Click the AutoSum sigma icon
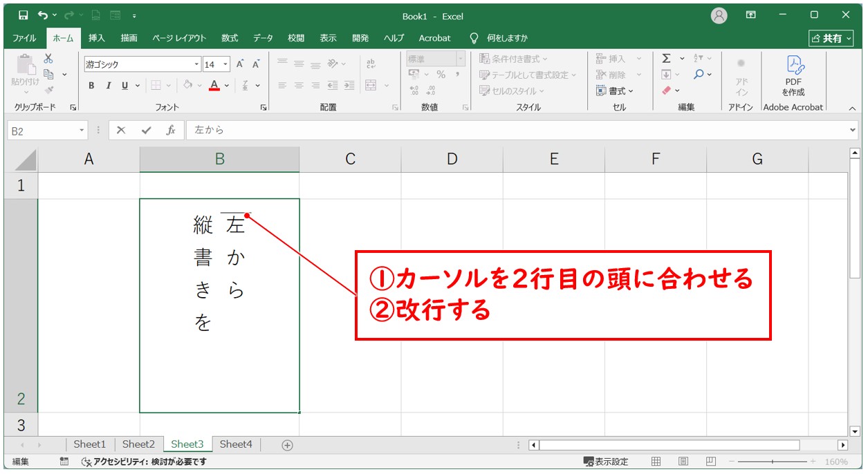This screenshot has height=474, width=868. [666, 59]
